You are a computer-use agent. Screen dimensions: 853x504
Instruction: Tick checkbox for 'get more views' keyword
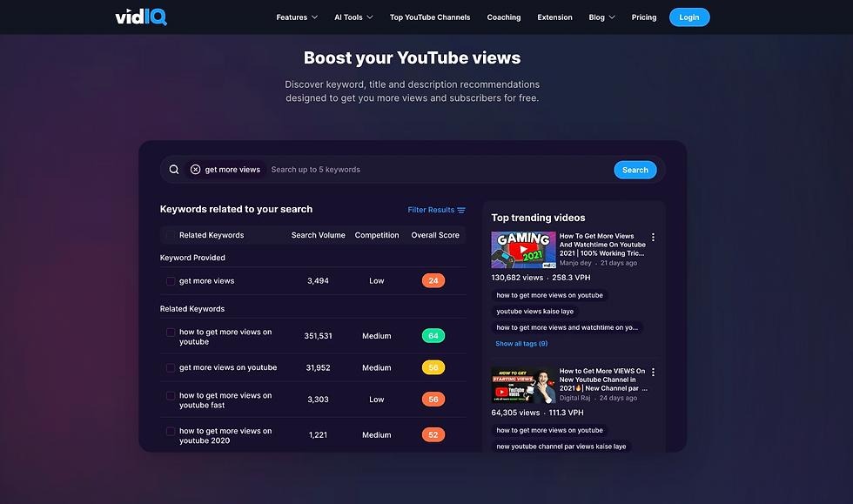coord(171,281)
